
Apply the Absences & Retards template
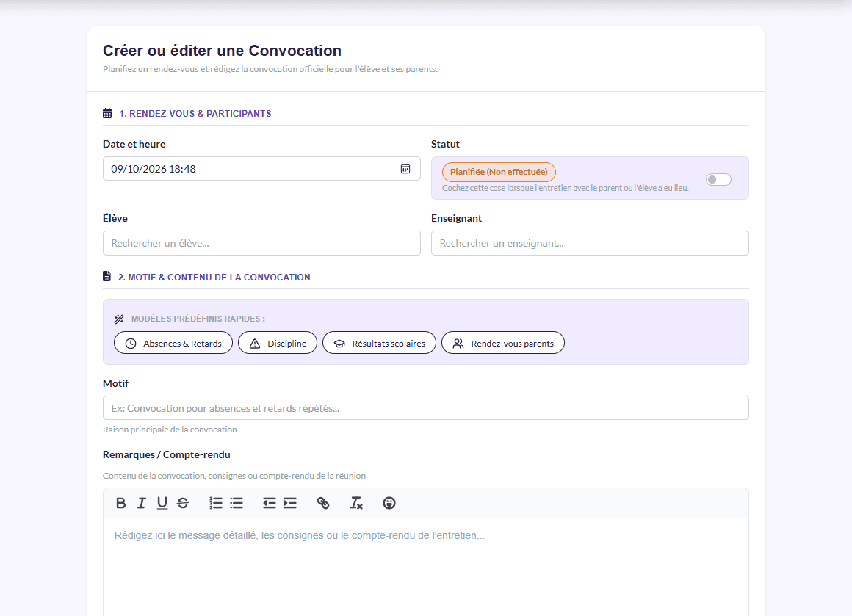click(x=173, y=344)
